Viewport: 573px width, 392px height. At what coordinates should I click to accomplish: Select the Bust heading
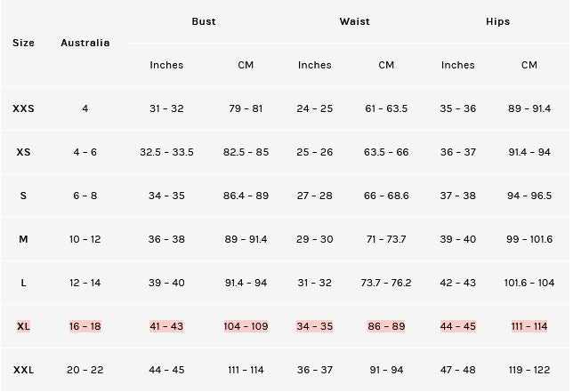[204, 21]
